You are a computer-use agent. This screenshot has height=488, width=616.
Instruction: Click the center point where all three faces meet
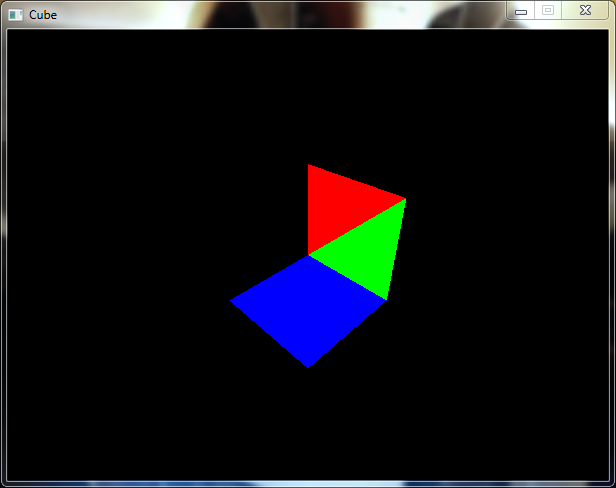[x=309, y=255]
